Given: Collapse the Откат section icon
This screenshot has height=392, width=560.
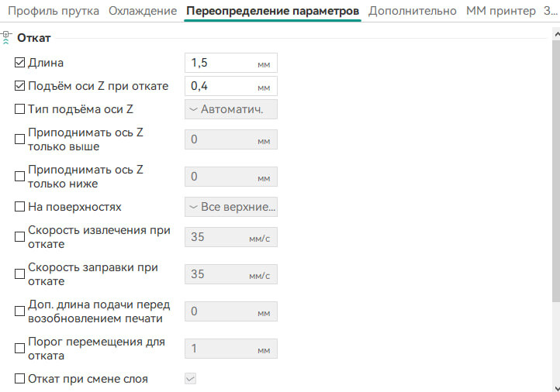Looking at the screenshot, I should 5,37.
